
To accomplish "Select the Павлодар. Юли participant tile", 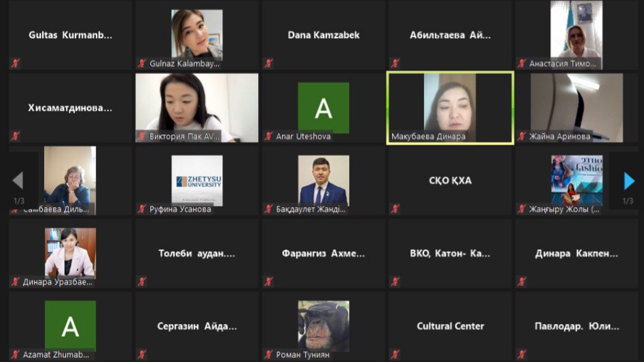I will pyautogui.click(x=577, y=326).
